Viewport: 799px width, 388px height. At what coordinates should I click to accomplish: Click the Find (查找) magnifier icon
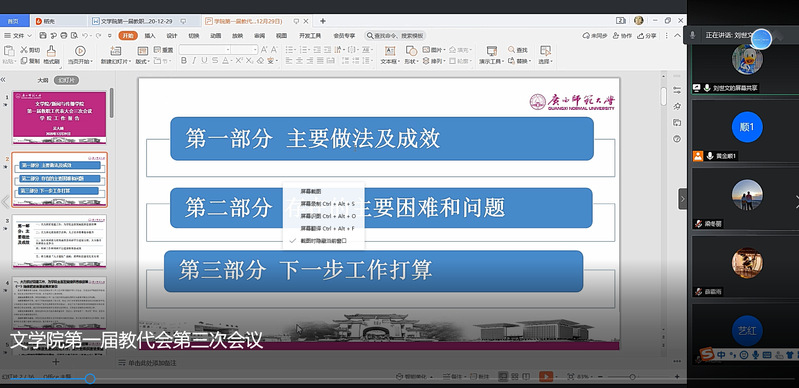[x=512, y=50]
